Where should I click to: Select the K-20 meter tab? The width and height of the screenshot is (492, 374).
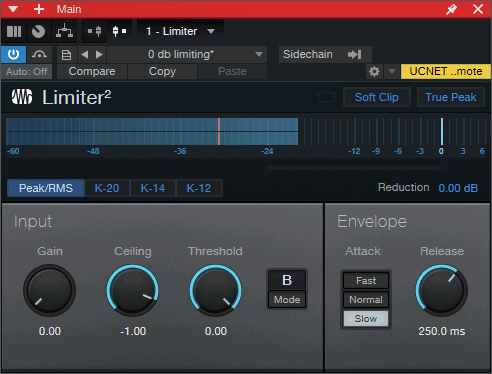pos(107,188)
